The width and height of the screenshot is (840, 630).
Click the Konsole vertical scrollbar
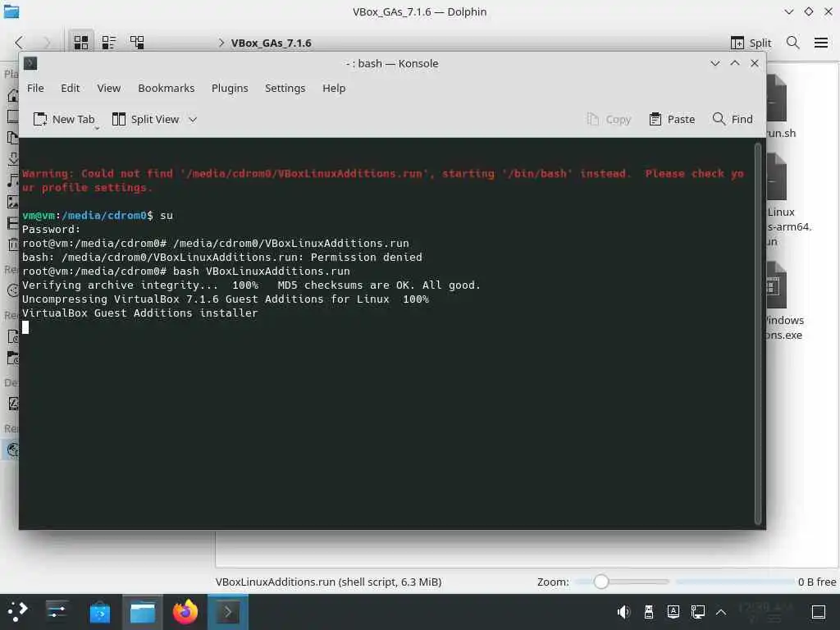coord(757,333)
